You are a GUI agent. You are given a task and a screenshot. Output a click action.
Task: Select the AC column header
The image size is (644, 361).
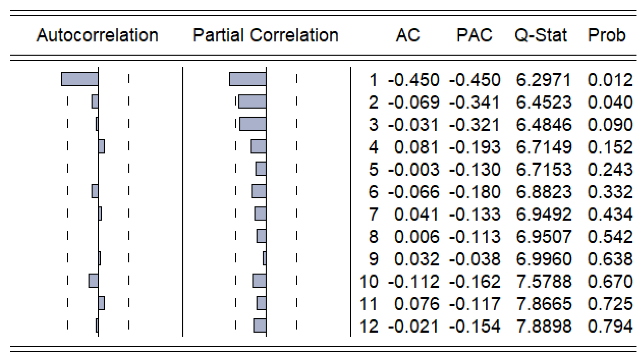coord(408,35)
